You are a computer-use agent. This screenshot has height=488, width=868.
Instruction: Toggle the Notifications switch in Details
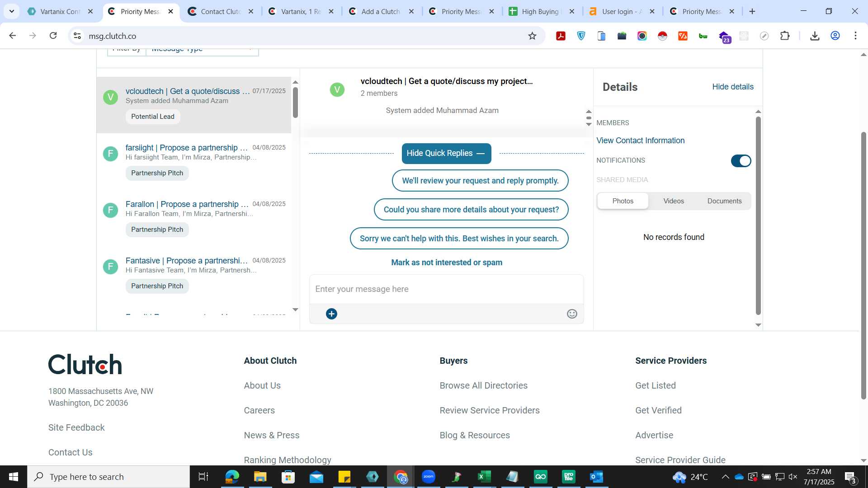pyautogui.click(x=741, y=161)
